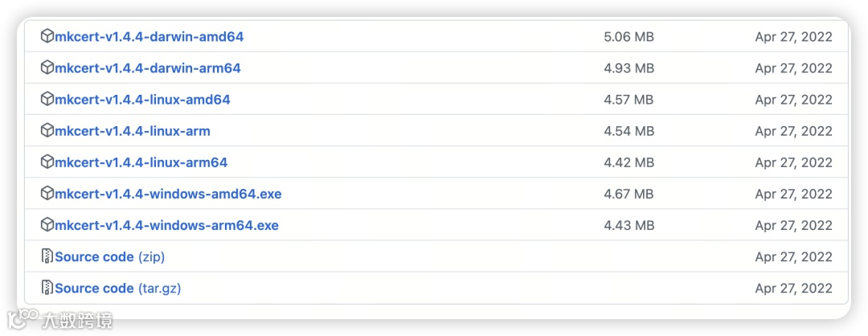Download mkcert-v1.4.4-darwin-arm64 asset
The height and width of the screenshot is (336, 868).
pos(147,68)
